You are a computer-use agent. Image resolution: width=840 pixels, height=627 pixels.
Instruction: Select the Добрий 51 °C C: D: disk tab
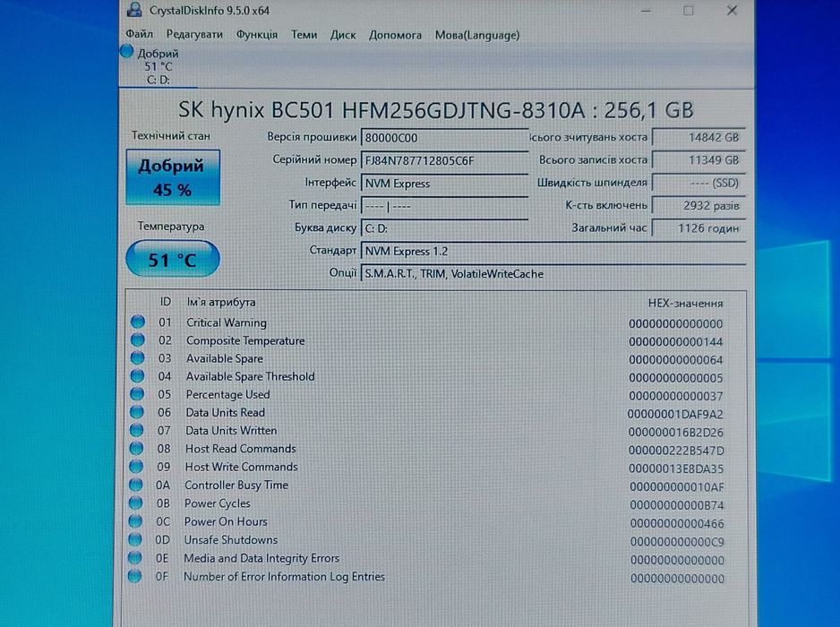tap(158, 66)
